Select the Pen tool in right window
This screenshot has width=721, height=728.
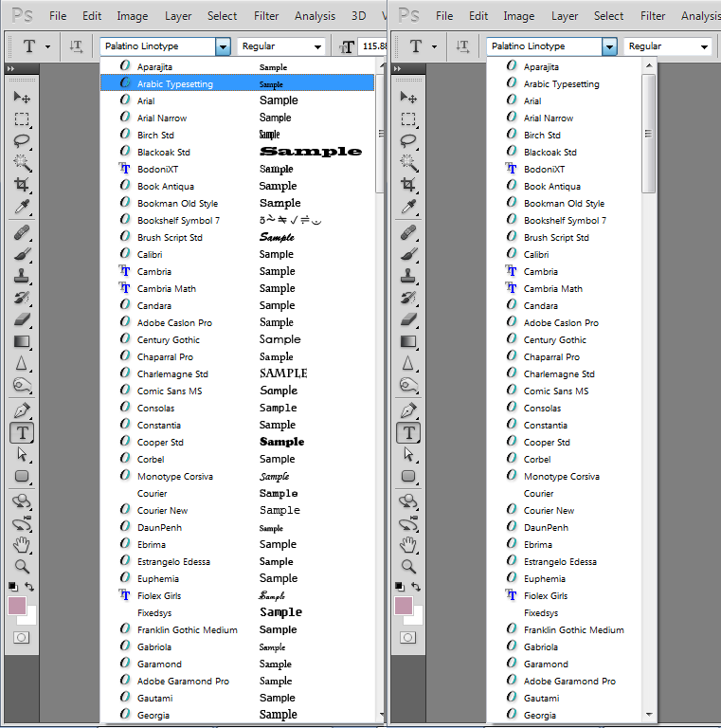coord(408,410)
